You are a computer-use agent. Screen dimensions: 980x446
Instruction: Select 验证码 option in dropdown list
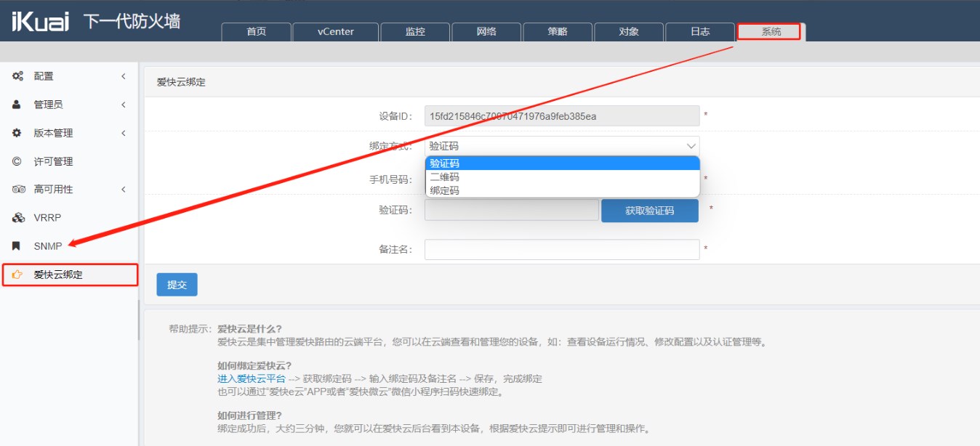pyautogui.click(x=562, y=163)
